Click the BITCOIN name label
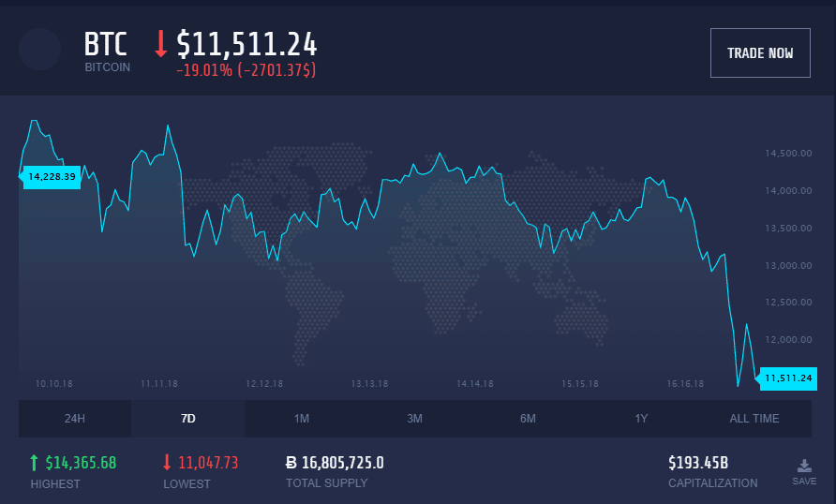The image size is (836, 504). point(107,67)
